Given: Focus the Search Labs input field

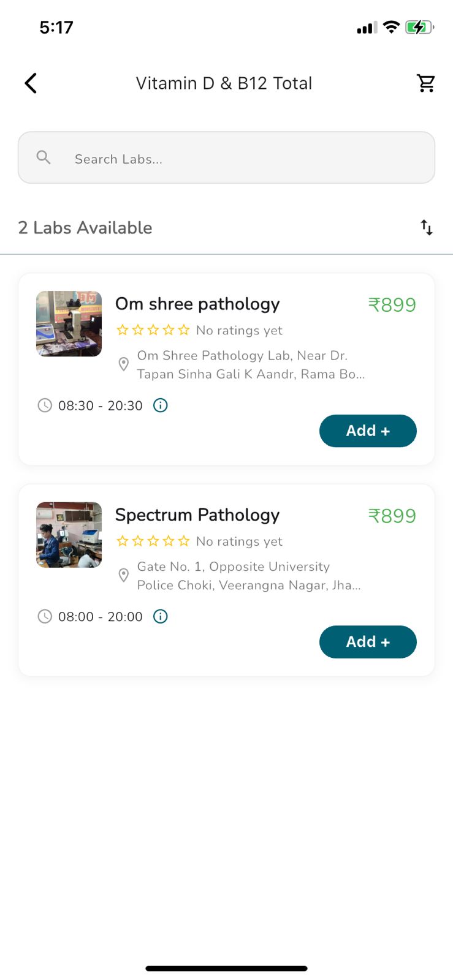Looking at the screenshot, I should pos(245,159).
